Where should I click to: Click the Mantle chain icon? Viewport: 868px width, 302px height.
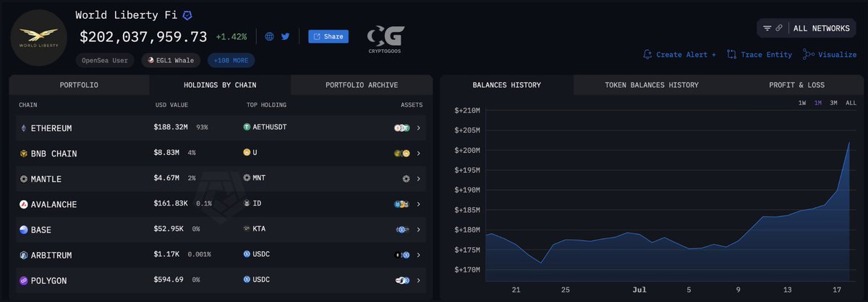click(x=23, y=179)
